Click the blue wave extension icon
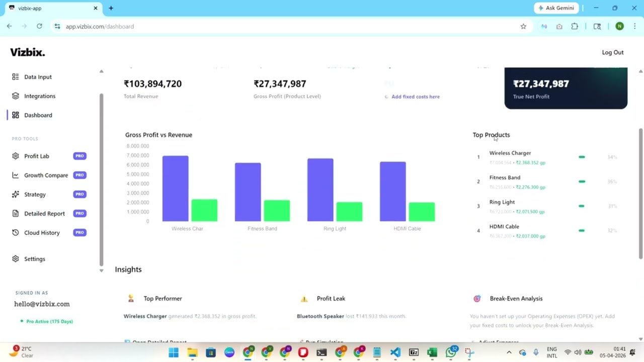Screen dimensions: 644x362 544,27
